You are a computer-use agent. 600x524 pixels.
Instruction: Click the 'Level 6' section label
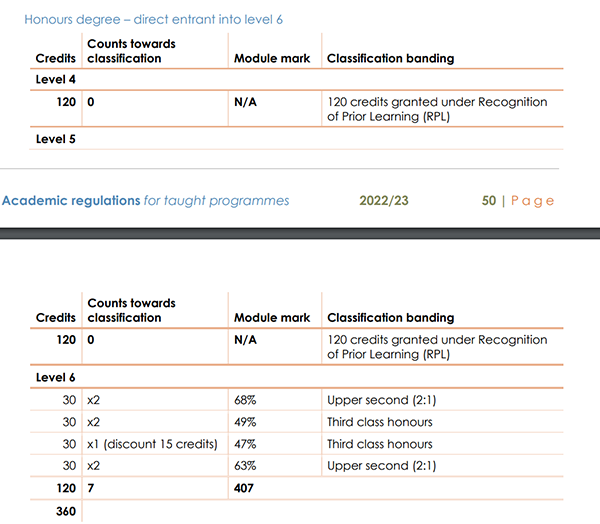tap(56, 377)
